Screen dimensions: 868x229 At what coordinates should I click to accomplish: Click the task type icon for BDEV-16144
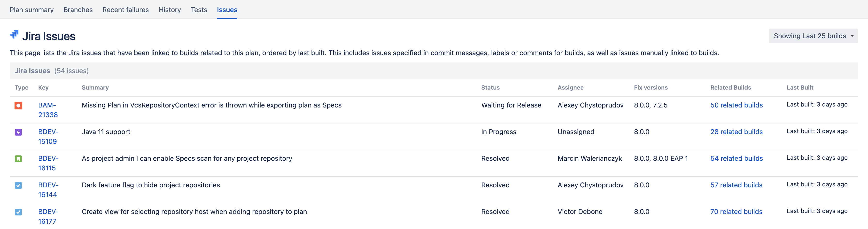(19, 186)
